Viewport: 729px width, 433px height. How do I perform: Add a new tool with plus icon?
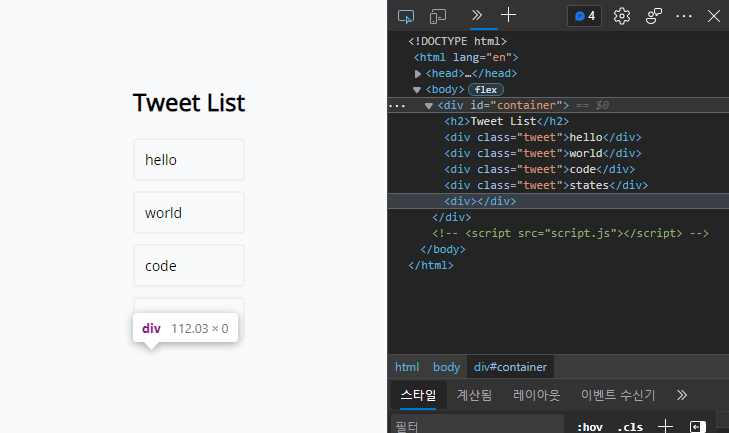(x=508, y=15)
